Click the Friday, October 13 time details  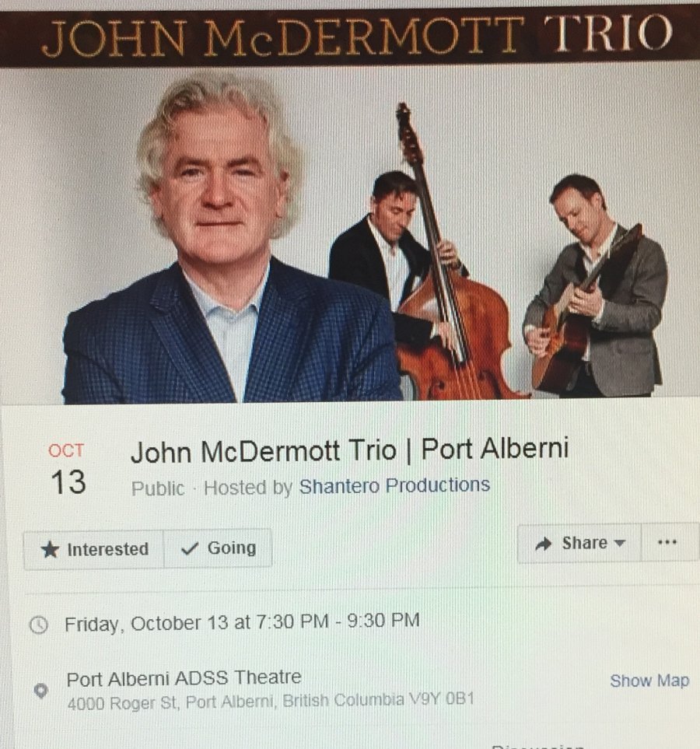pos(242,622)
